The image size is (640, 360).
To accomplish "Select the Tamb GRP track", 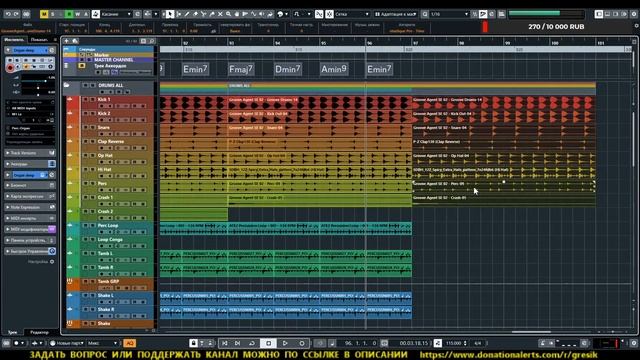I will tap(108, 281).
